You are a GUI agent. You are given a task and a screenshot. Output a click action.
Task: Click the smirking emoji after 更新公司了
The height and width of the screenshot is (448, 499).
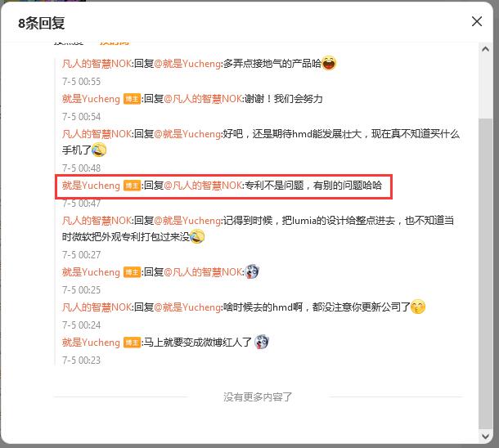pyautogui.click(x=418, y=307)
